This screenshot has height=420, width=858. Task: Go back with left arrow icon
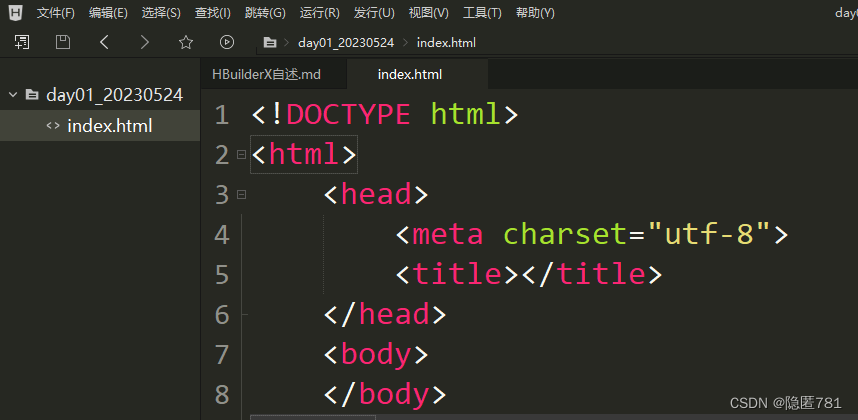point(104,42)
